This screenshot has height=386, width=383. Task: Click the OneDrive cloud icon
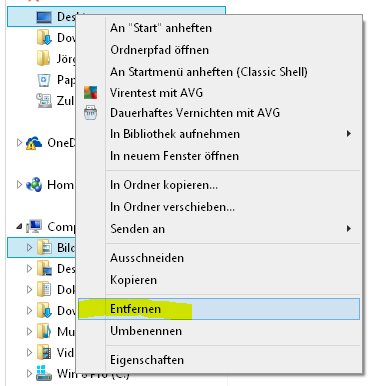34,143
